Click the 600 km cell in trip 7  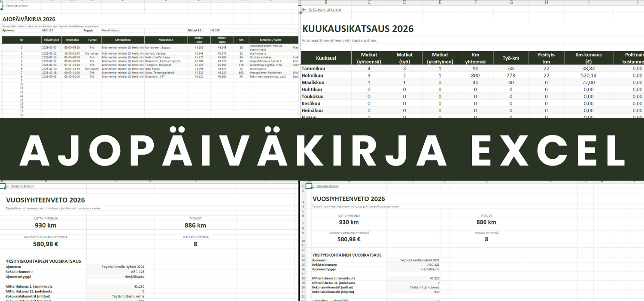click(x=241, y=73)
